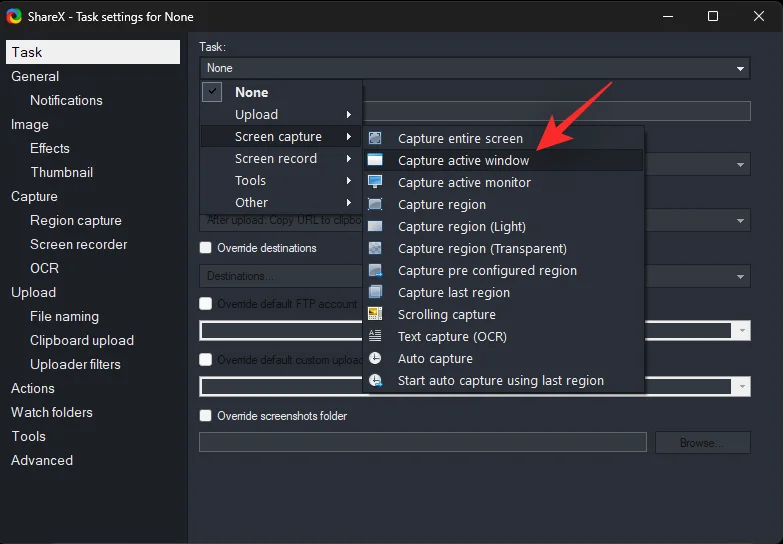The width and height of the screenshot is (783, 544).
Task: Click the Capture region icon
Action: coord(375,205)
